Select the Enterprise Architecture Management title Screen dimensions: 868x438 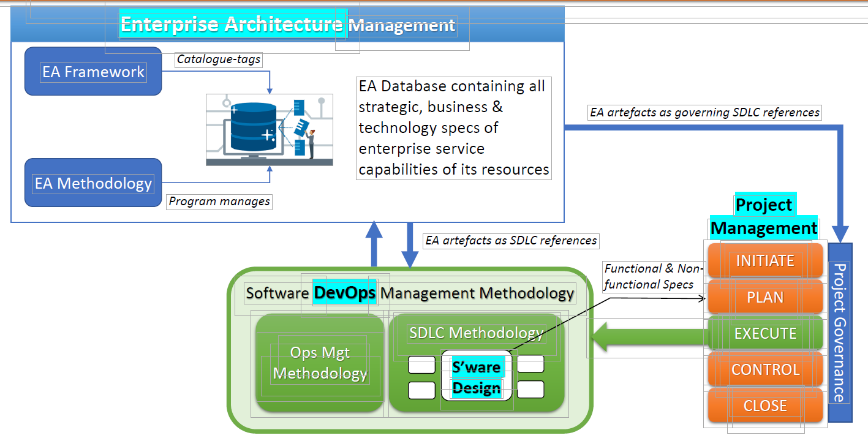287,25
